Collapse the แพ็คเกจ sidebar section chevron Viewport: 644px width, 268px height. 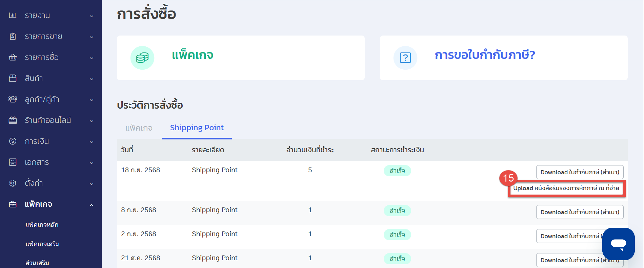click(x=92, y=205)
